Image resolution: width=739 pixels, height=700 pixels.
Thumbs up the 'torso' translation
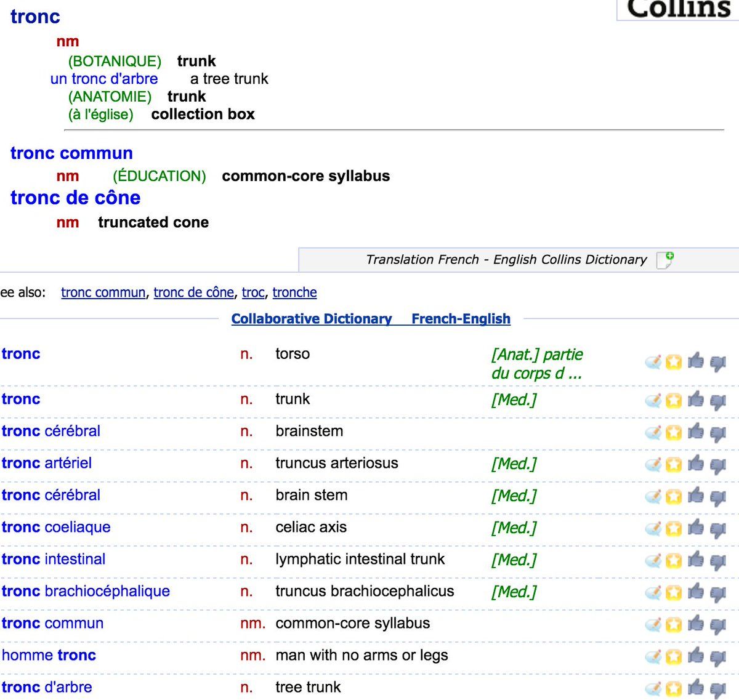696,361
